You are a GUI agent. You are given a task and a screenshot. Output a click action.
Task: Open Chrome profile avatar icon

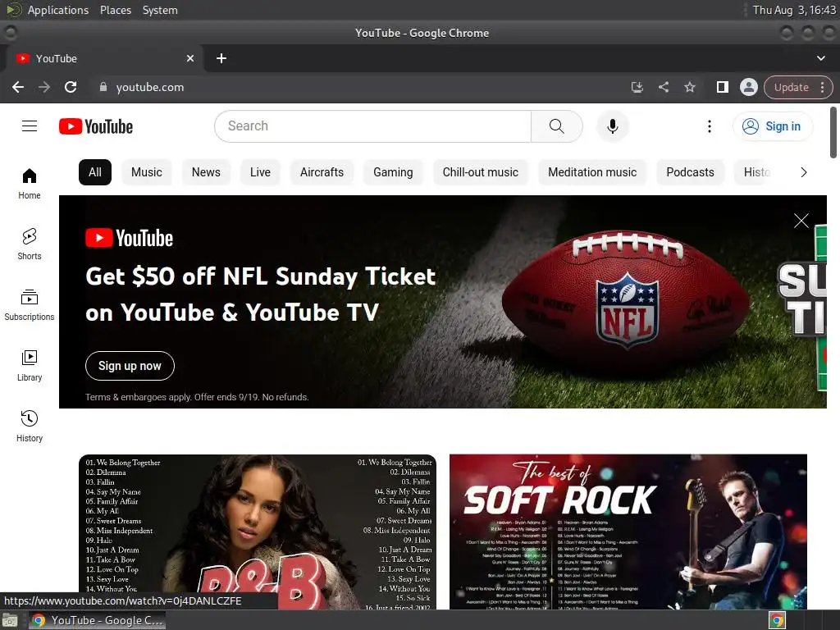click(748, 87)
